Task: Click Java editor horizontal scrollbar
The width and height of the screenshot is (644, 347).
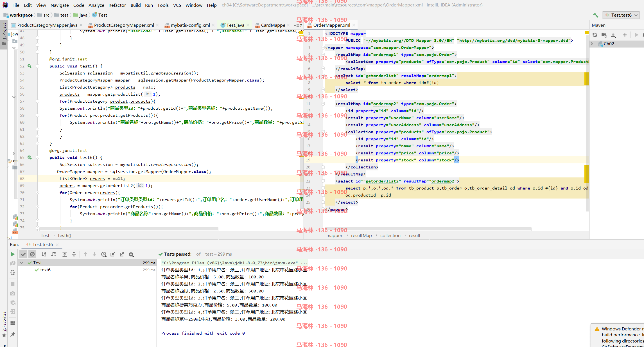Action: point(129,229)
